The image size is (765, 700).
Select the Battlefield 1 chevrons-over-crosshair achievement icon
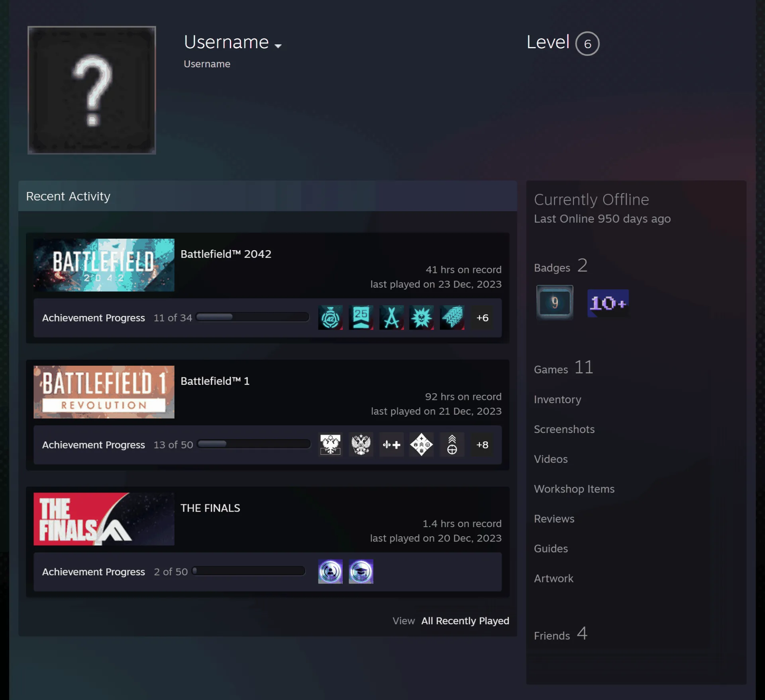point(452,445)
